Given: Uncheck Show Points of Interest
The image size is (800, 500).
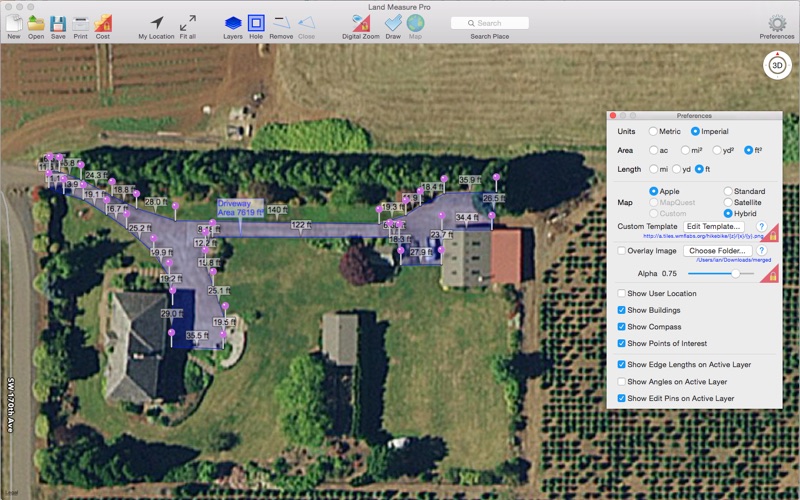Looking at the screenshot, I should [x=621, y=343].
